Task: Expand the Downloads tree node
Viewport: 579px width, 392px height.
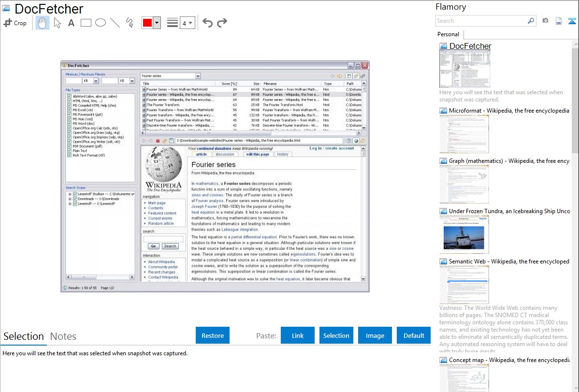Action: click(x=70, y=199)
